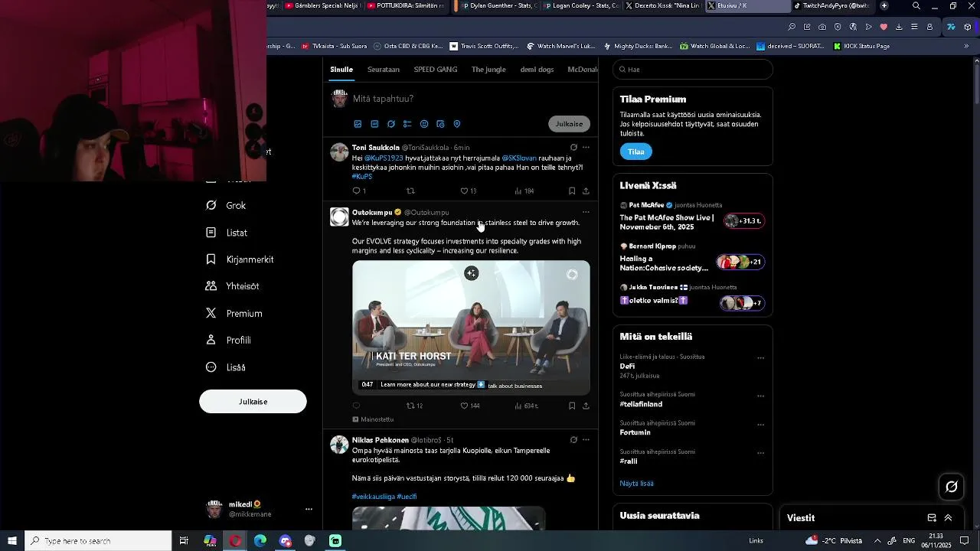This screenshot has width=980, height=551.
Task: Open Profiili in the sidebar
Action: [x=228, y=341]
